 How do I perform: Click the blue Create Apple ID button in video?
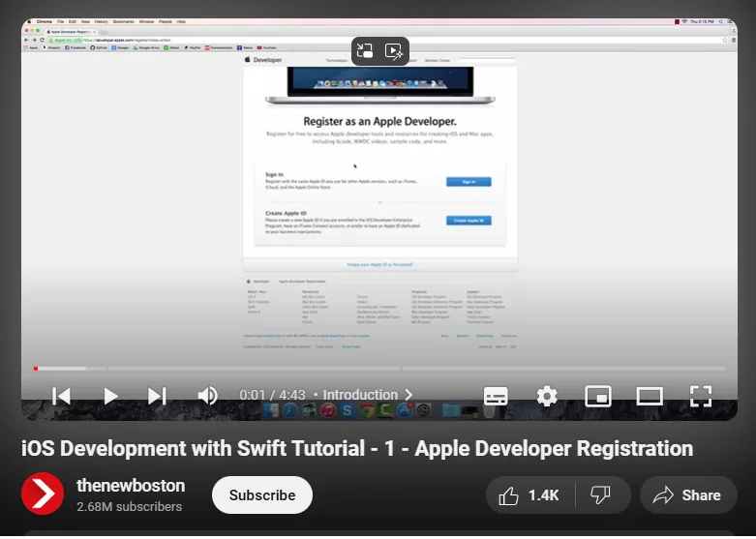coord(469,221)
